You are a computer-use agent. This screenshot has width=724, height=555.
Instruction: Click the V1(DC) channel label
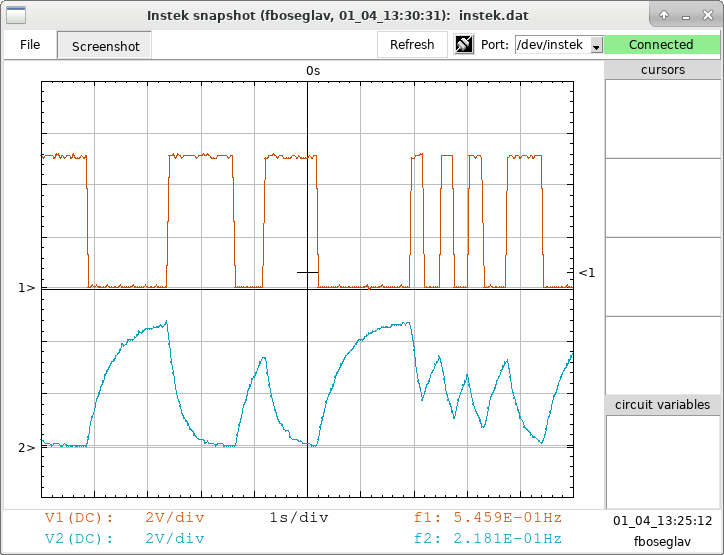coord(79,518)
